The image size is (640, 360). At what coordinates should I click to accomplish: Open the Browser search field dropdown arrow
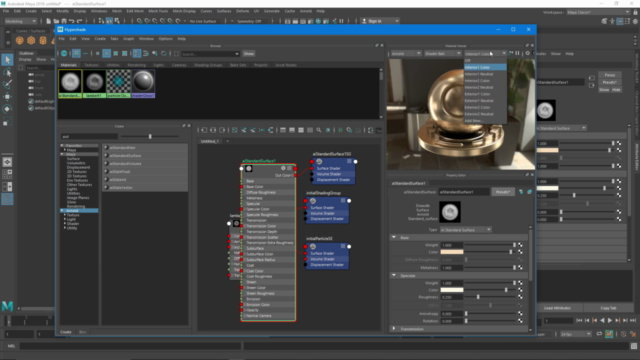tap(237, 54)
